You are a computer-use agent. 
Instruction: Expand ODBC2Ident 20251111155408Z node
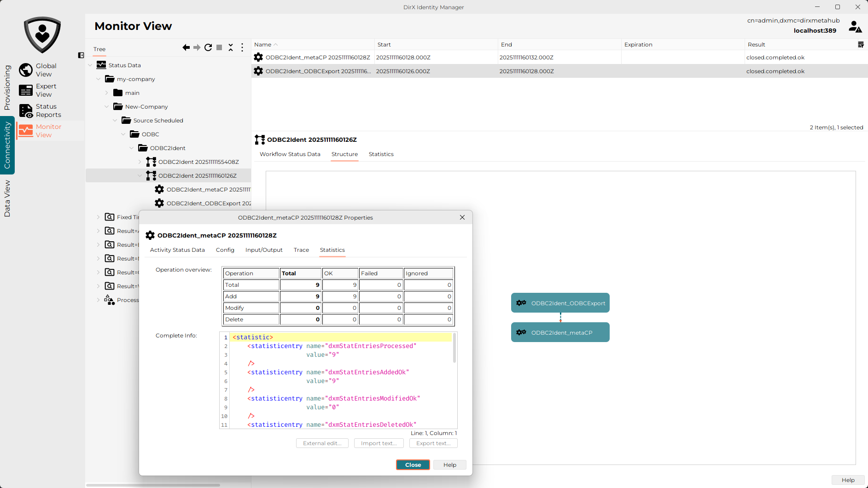140,162
